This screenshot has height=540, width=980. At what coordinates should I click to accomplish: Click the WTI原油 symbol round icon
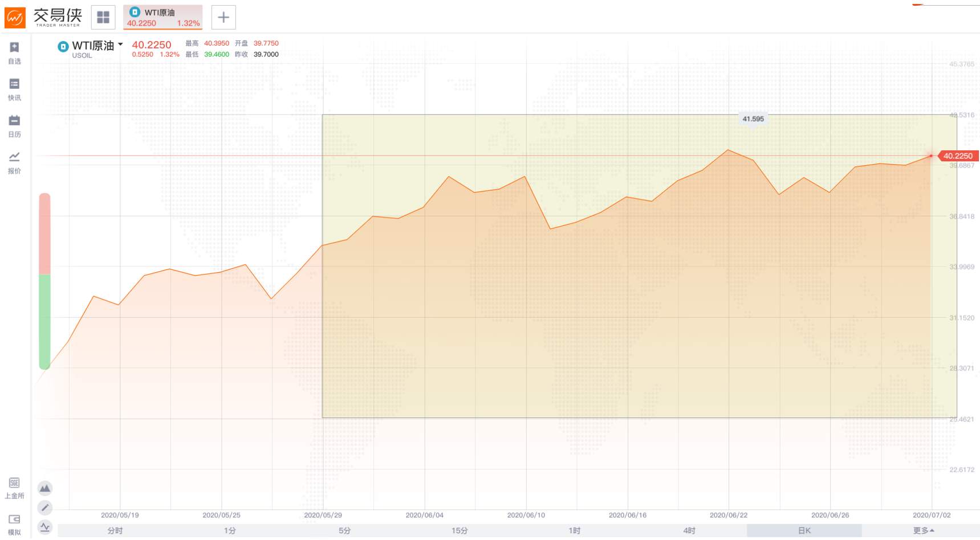click(63, 47)
